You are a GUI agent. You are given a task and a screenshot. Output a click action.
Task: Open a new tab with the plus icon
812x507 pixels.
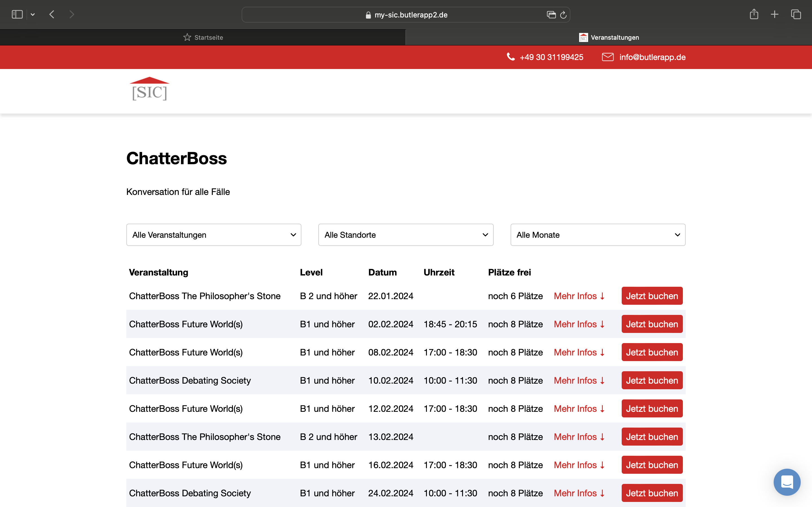(x=775, y=14)
